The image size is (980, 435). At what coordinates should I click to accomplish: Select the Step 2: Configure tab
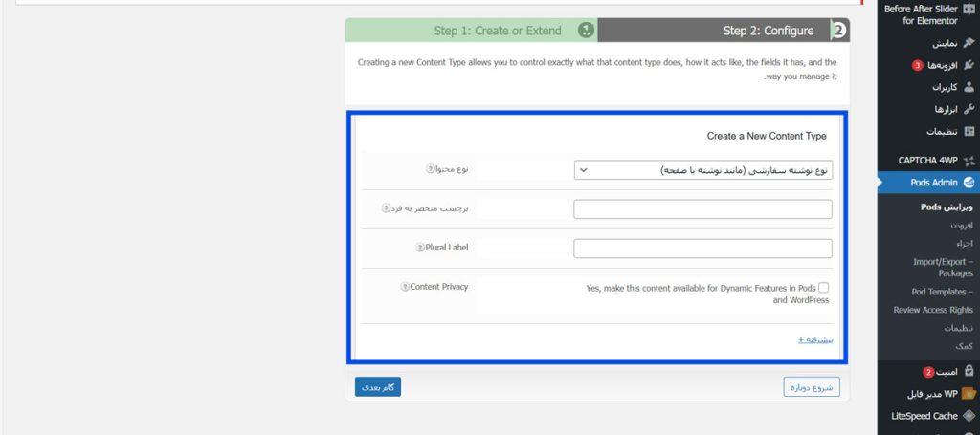[x=768, y=31]
